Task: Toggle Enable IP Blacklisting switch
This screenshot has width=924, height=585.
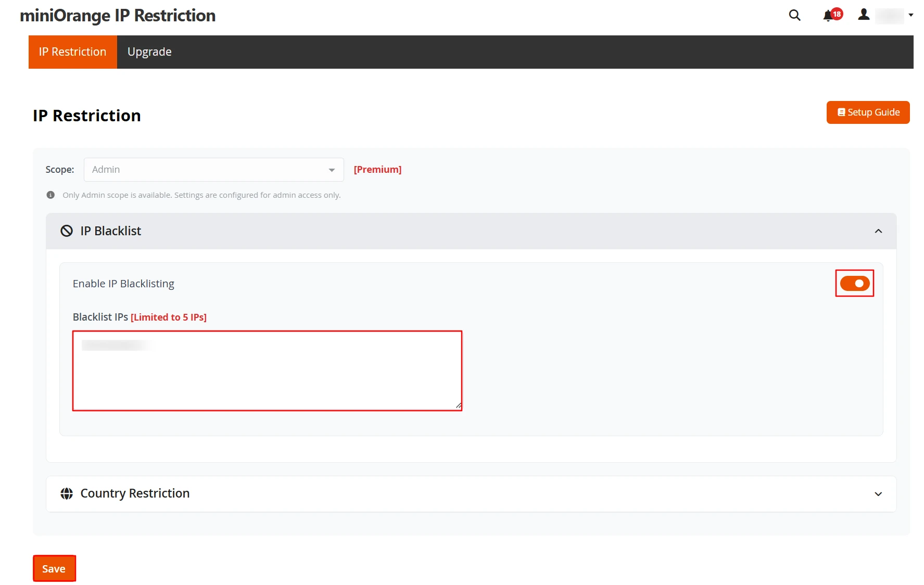Action: pyautogui.click(x=854, y=284)
